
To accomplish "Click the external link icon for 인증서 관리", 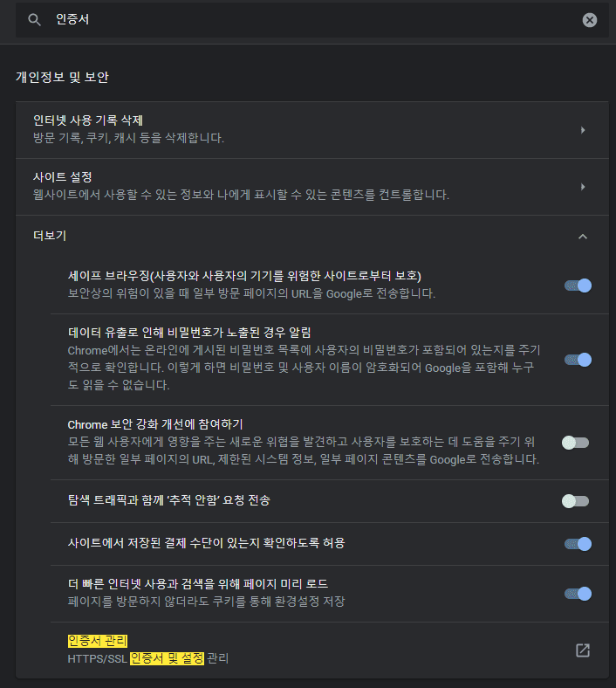I will click(x=583, y=650).
